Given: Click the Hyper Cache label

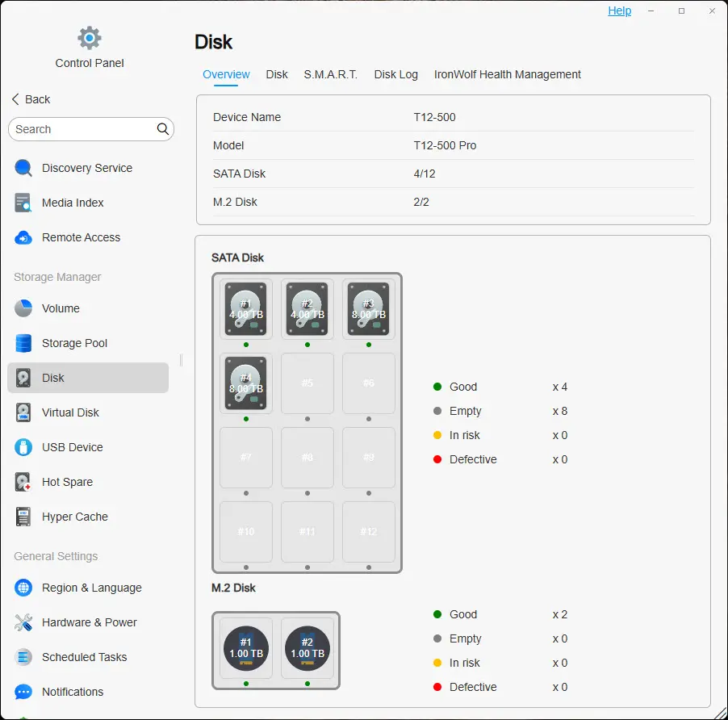Looking at the screenshot, I should click(75, 517).
